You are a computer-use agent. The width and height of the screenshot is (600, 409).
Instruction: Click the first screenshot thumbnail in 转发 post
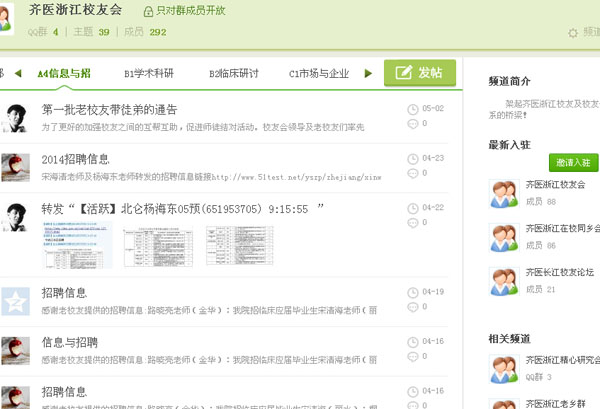(77, 246)
